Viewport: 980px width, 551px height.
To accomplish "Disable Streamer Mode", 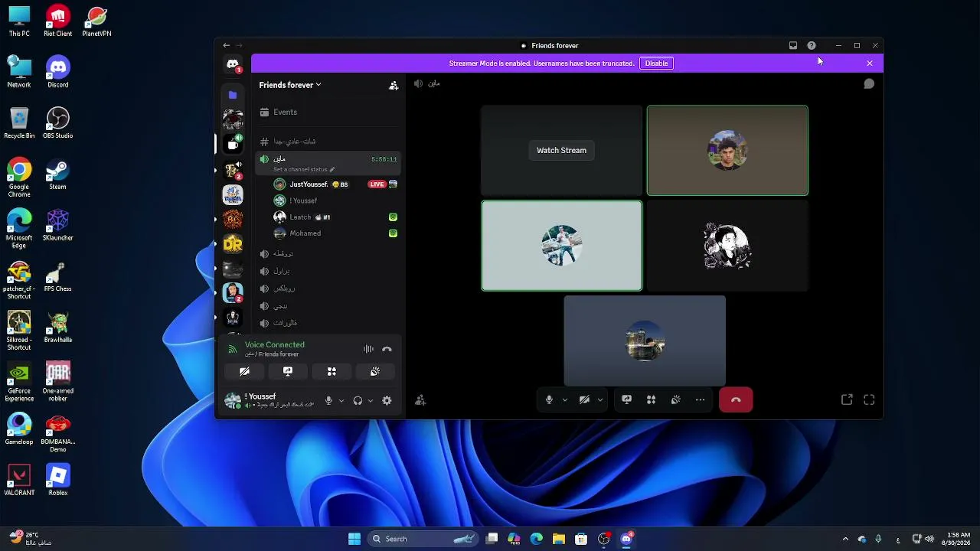I will tap(656, 64).
